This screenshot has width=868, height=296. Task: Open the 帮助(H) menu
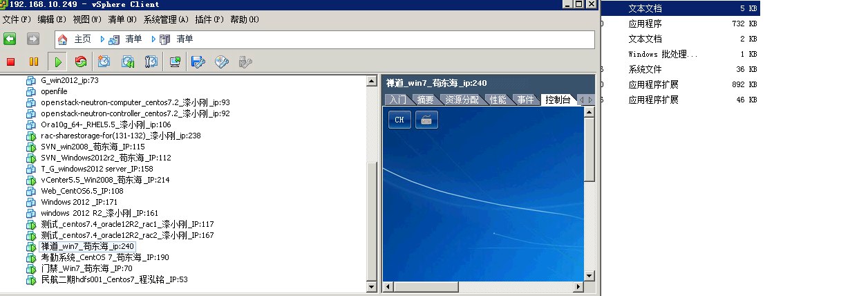pyautogui.click(x=245, y=19)
